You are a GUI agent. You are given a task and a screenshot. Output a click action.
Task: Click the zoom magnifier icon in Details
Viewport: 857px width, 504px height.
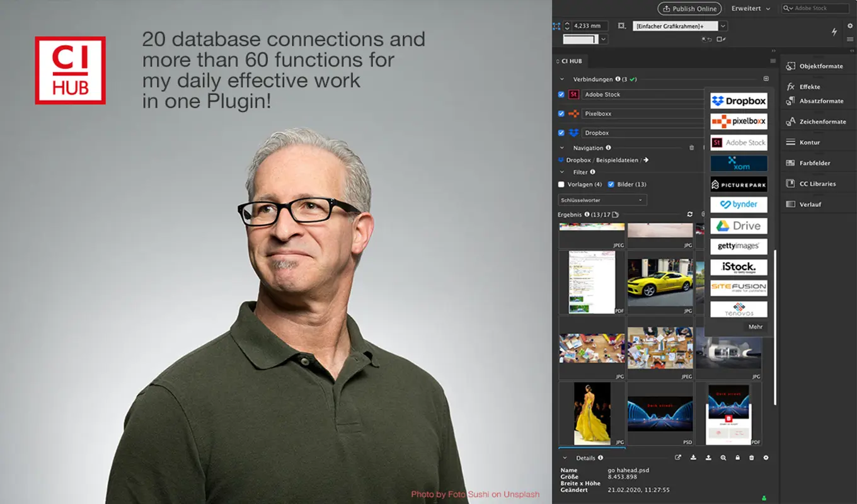(x=723, y=458)
